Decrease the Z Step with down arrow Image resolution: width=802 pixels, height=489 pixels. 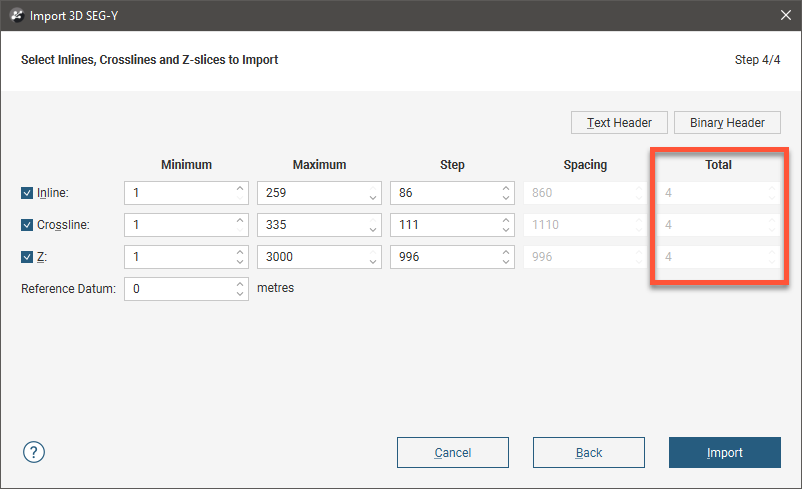point(505,262)
